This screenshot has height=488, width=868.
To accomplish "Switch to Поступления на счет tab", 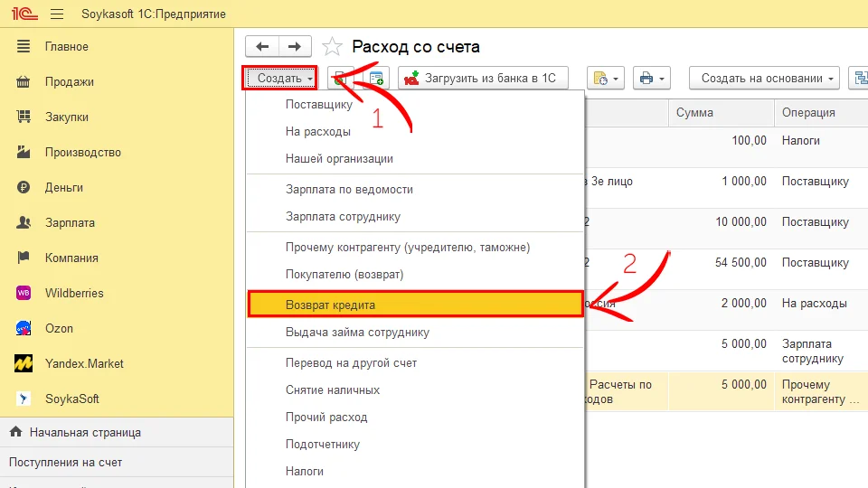I will click(x=65, y=462).
